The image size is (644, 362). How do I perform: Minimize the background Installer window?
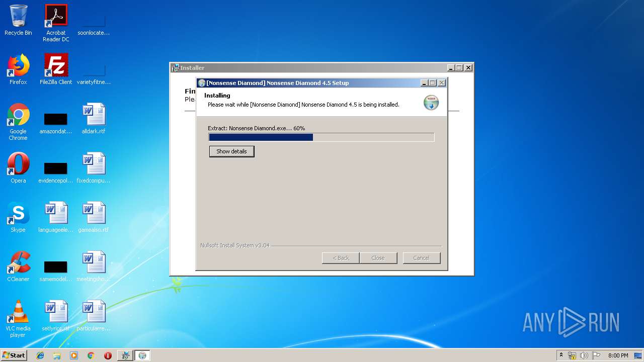tap(451, 68)
